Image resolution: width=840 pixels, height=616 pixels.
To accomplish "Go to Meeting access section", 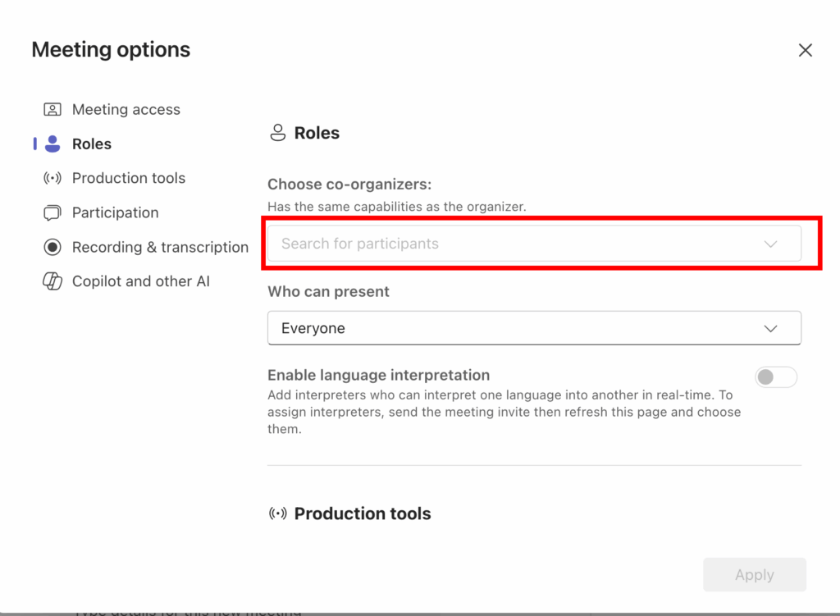I will [126, 109].
